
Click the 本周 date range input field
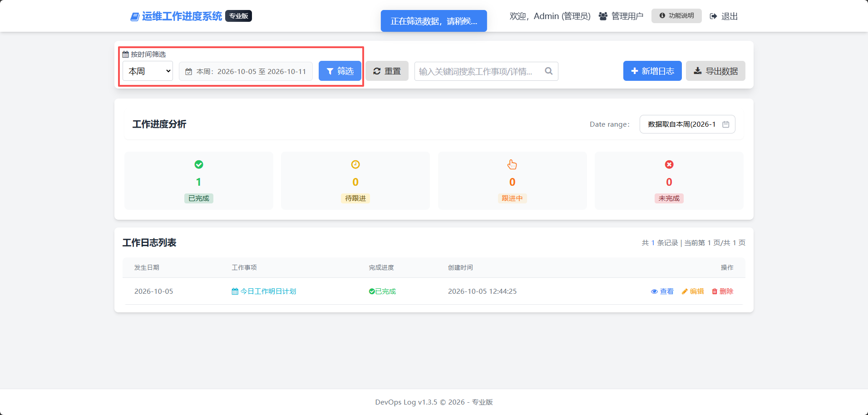[246, 71]
